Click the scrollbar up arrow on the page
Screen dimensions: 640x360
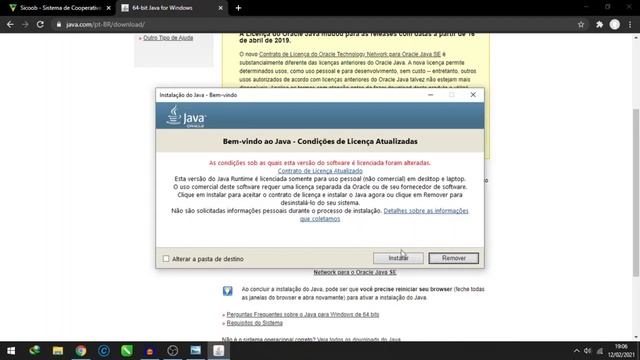pos(636,37)
